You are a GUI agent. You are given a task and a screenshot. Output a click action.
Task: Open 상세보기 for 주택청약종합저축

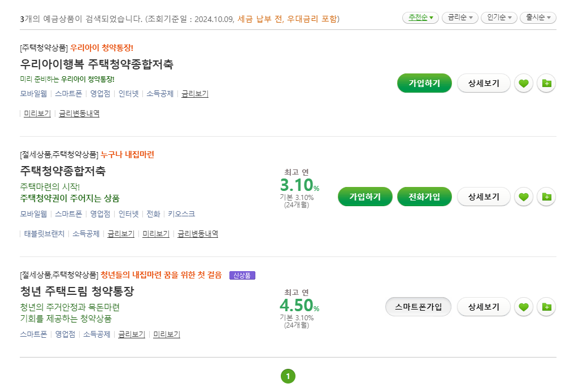pos(484,197)
